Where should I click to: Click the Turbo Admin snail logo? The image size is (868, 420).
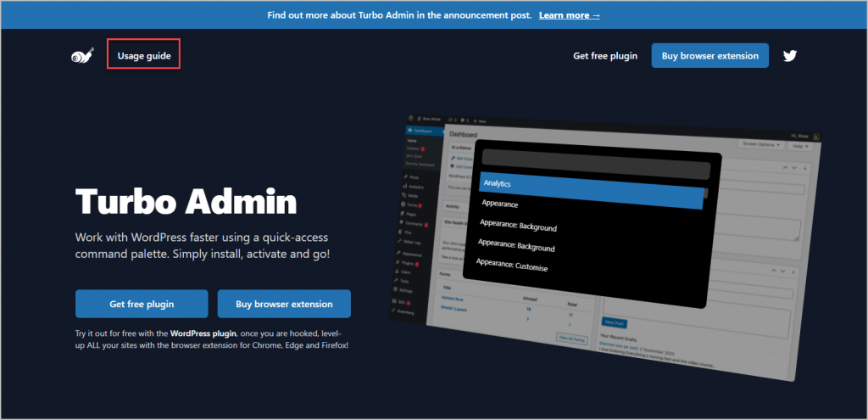click(83, 55)
